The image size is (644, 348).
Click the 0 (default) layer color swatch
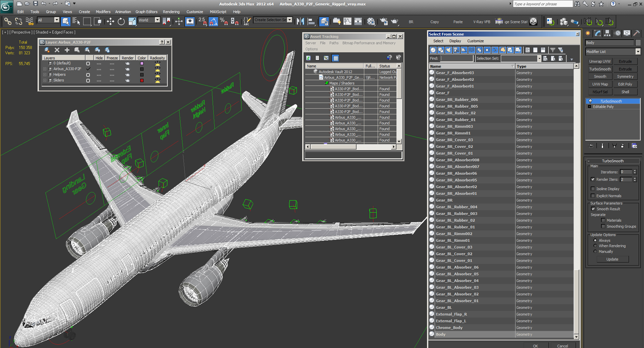(x=142, y=64)
